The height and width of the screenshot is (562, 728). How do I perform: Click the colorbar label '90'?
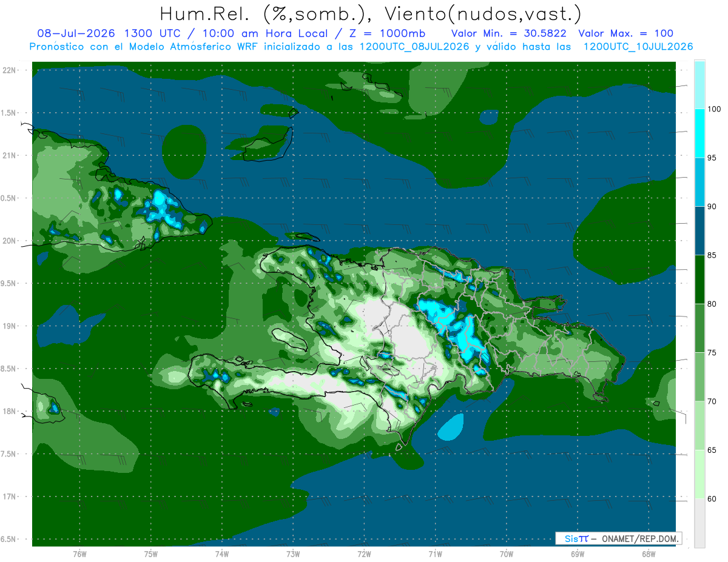point(713,207)
